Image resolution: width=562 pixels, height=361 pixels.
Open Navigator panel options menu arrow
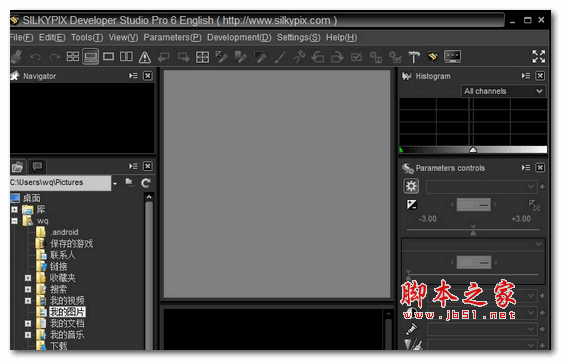(x=133, y=76)
